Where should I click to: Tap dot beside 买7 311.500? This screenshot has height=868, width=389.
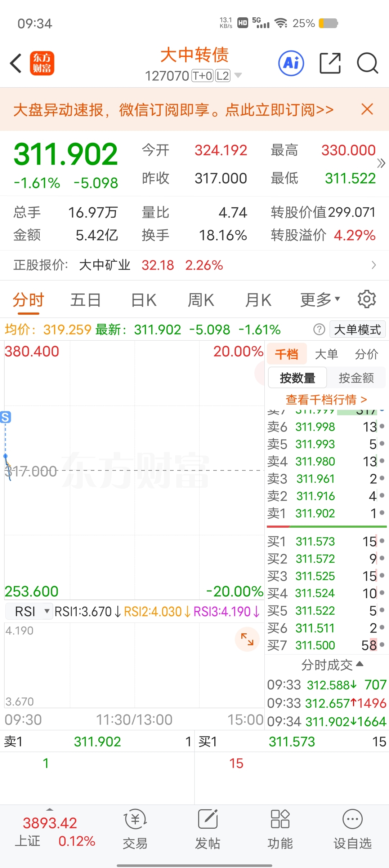[x=382, y=645]
